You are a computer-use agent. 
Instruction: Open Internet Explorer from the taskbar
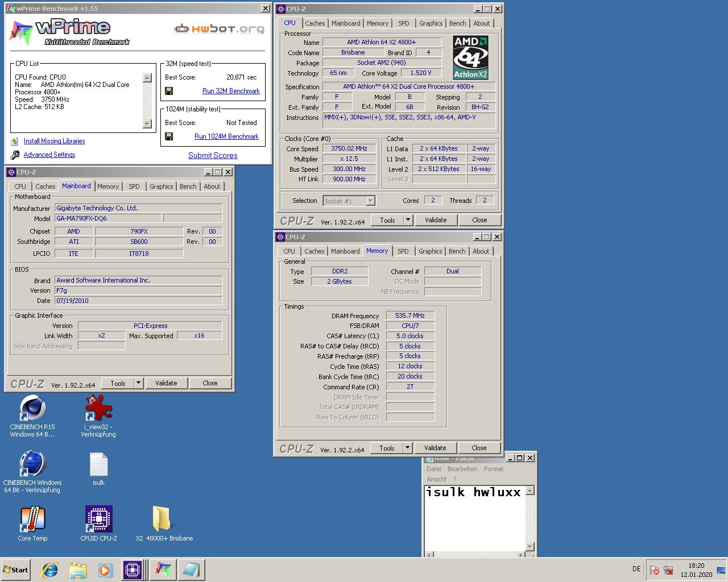50,570
